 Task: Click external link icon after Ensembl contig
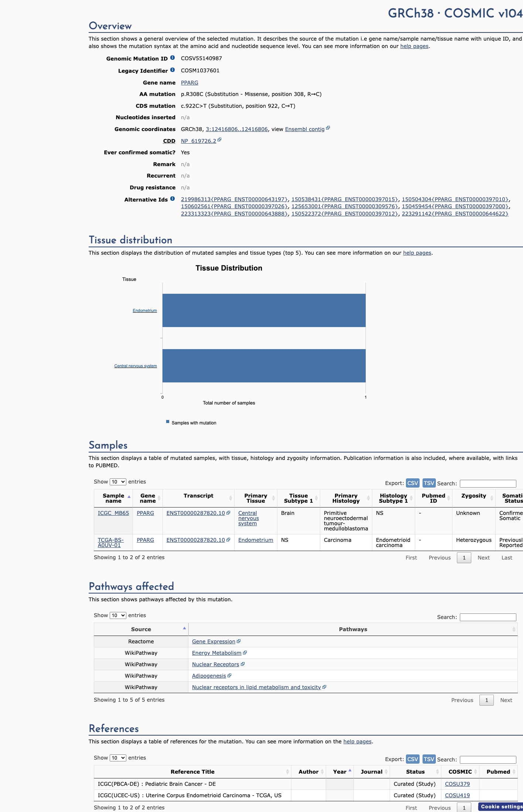328,128
